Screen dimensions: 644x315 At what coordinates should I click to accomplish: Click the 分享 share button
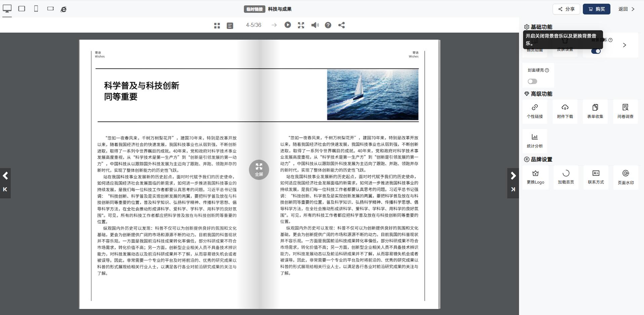pyautogui.click(x=566, y=9)
